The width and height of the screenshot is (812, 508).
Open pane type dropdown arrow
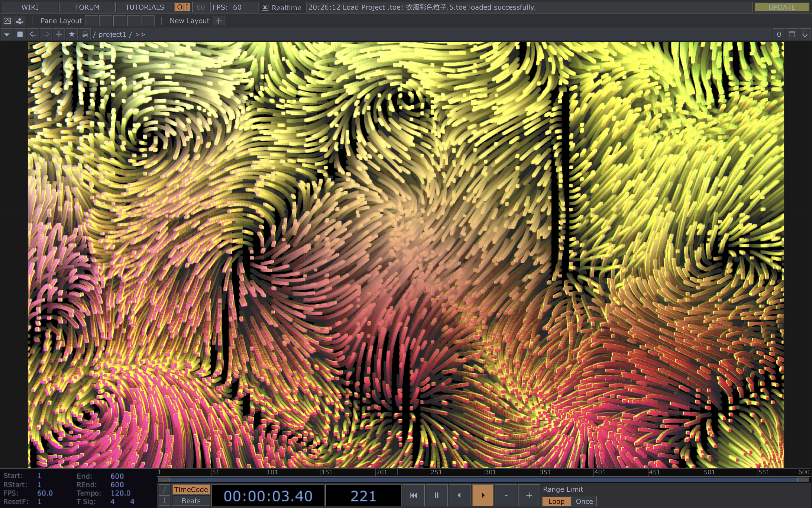click(7, 34)
